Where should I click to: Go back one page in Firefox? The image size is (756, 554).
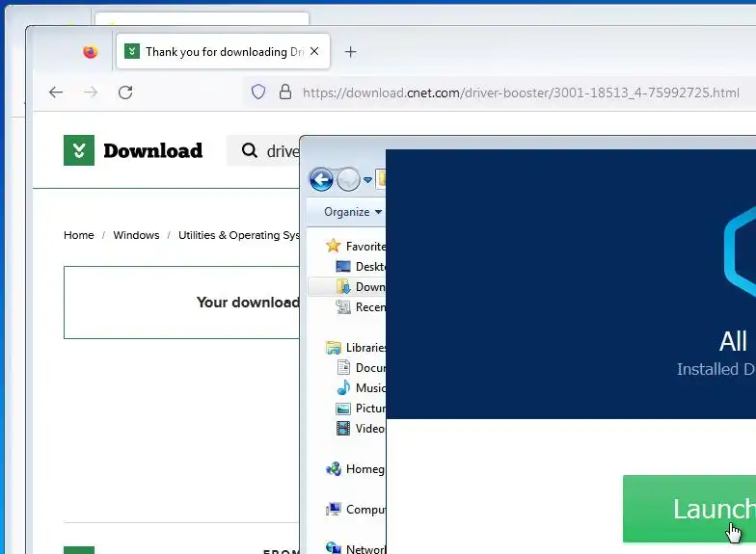click(56, 92)
